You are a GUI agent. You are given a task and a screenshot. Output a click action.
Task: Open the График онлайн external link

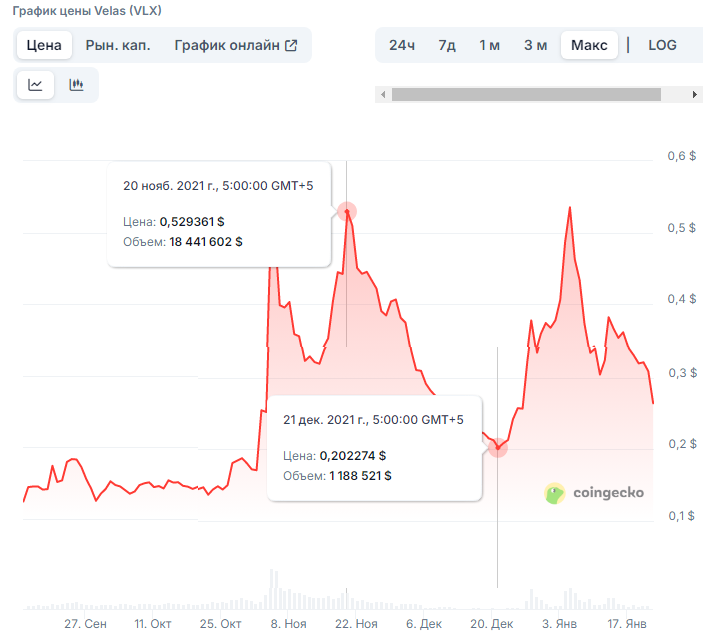coord(236,45)
